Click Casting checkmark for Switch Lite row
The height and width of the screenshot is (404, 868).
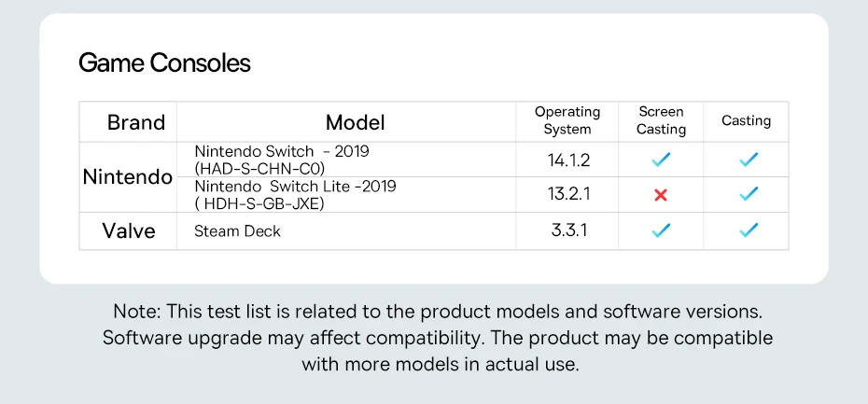(x=748, y=194)
